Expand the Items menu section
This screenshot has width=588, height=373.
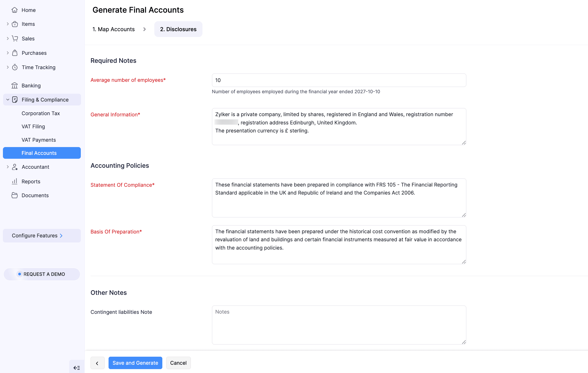click(8, 24)
